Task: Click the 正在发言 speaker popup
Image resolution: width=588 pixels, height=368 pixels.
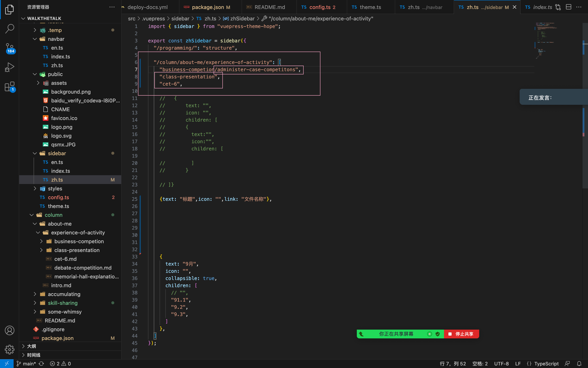Action: [x=554, y=97]
